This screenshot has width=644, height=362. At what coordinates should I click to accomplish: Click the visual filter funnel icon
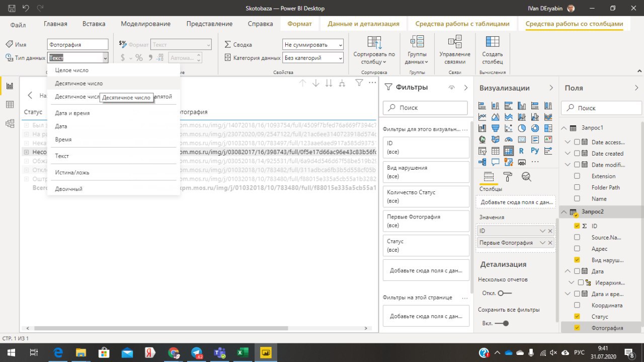359,83
